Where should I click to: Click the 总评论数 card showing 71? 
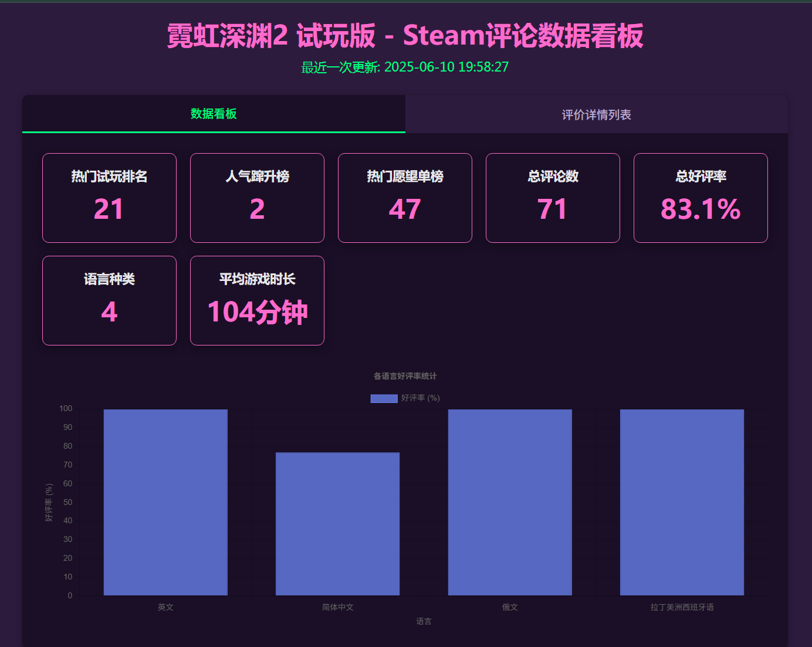553,198
